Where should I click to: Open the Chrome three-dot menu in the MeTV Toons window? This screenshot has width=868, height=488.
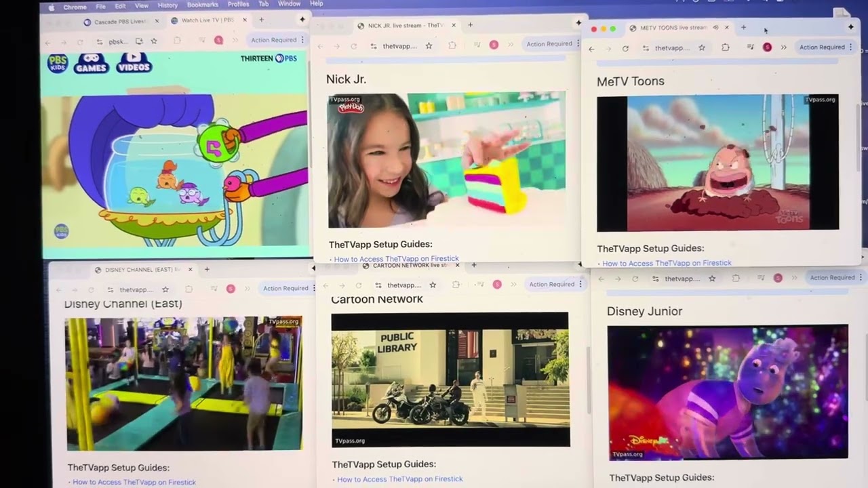(x=850, y=47)
